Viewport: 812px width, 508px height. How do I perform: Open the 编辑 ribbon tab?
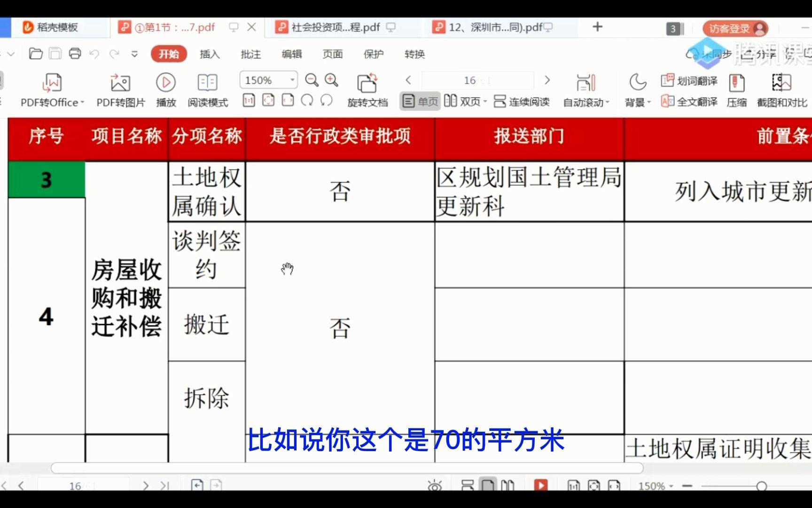[291, 54]
